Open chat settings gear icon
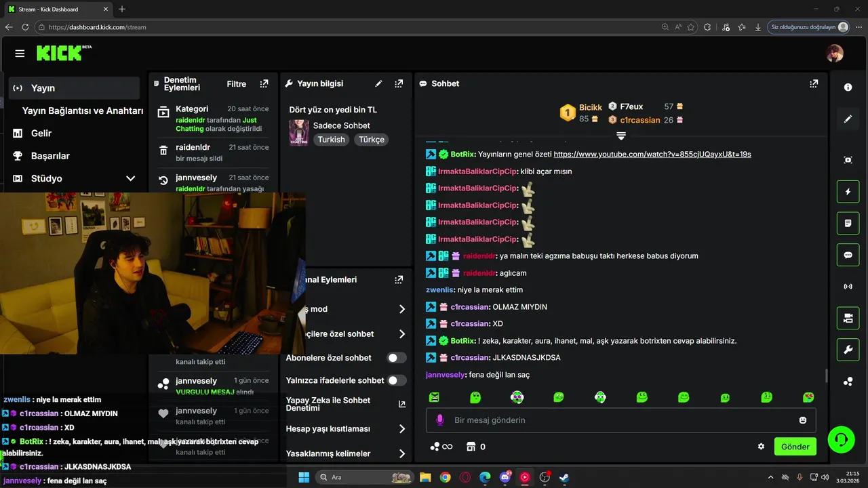Viewport: 868px width, 488px height. click(x=761, y=447)
